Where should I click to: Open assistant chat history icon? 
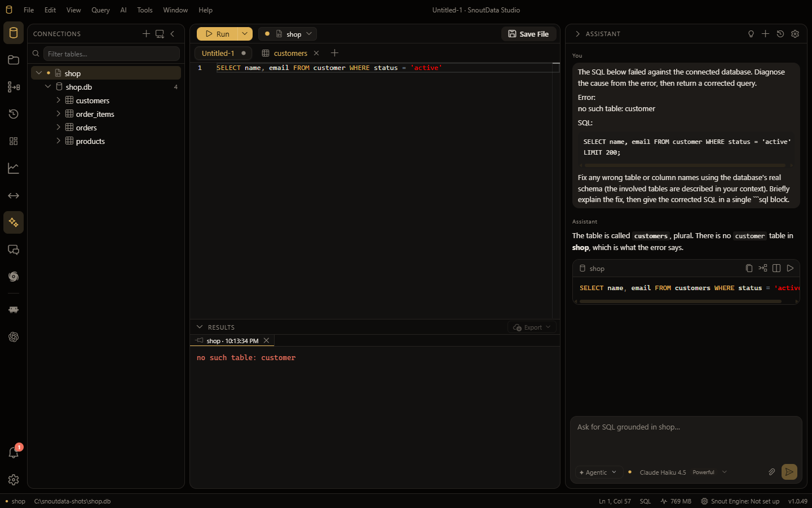780,34
